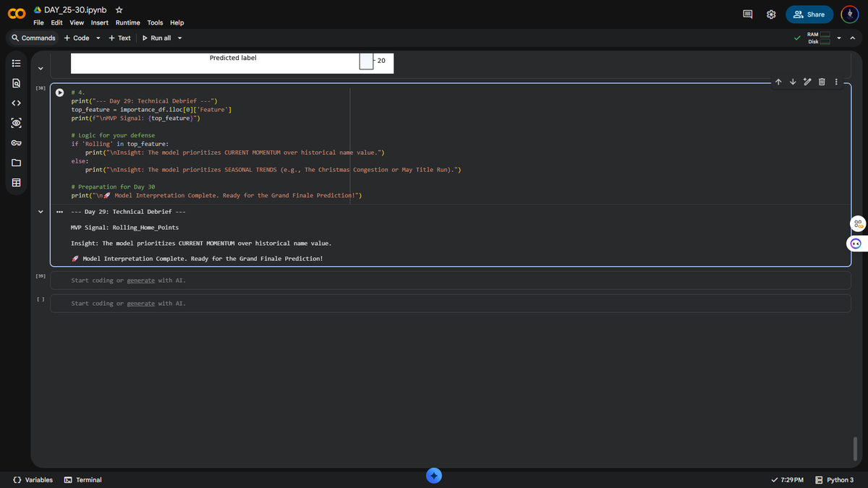Expand the Code cell options dropdown
Viewport: 868px width, 488px height.
[x=98, y=38]
